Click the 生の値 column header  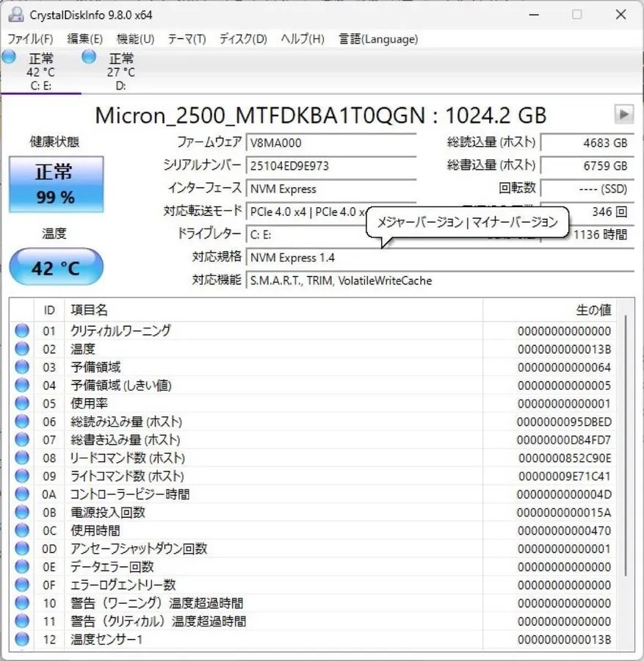(551, 310)
